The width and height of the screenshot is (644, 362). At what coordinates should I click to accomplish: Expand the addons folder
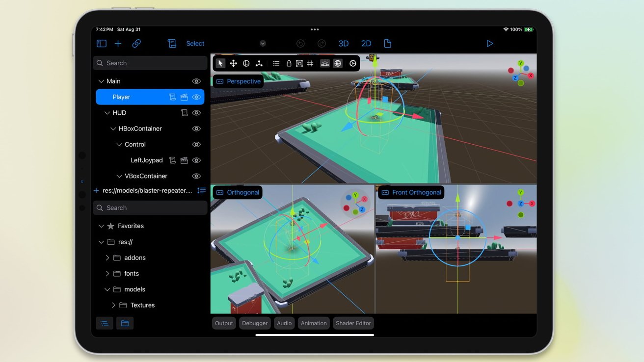(x=107, y=258)
